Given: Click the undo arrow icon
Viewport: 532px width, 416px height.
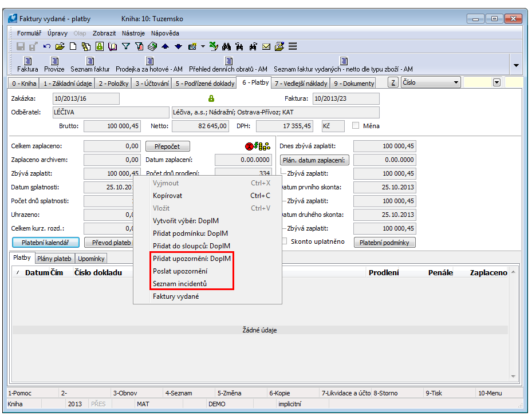Looking at the screenshot, I should (x=46, y=46).
